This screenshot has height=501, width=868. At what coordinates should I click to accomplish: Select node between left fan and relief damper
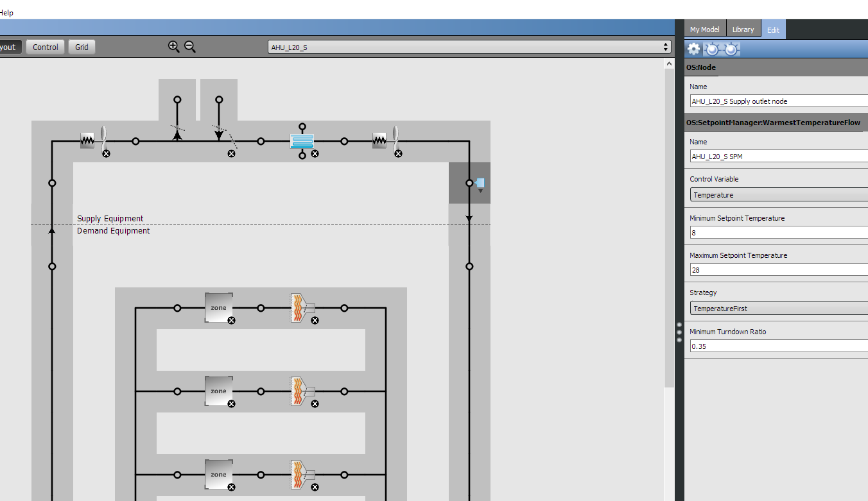(x=135, y=141)
